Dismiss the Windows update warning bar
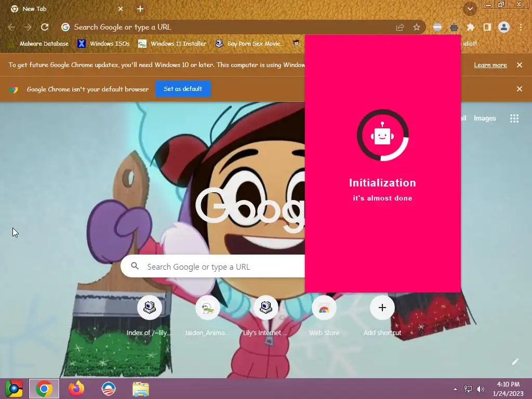Screen dimensions: 532x399 520,65
